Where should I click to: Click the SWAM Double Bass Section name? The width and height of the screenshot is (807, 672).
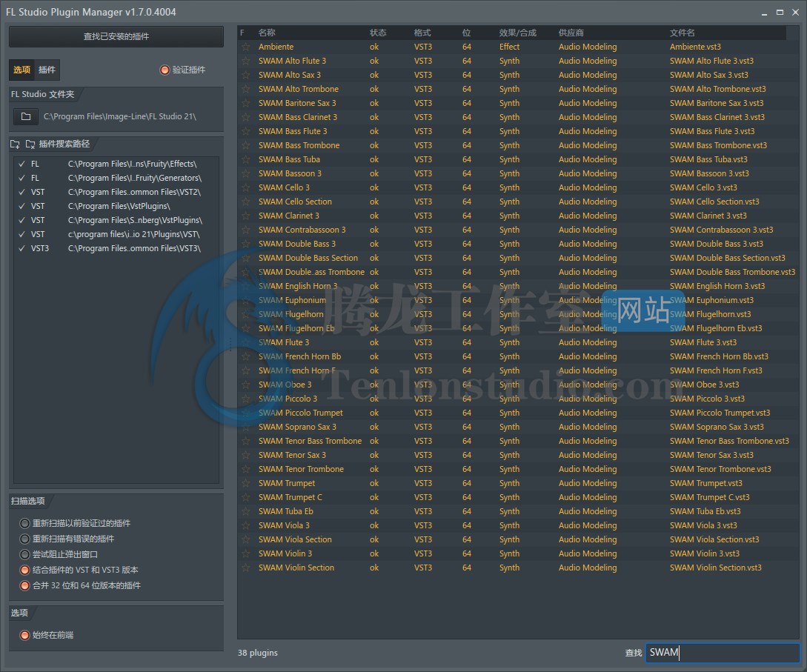coord(308,258)
